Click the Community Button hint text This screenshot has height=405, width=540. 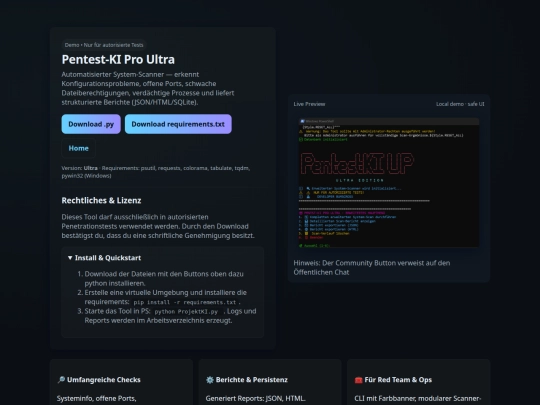click(x=372, y=268)
